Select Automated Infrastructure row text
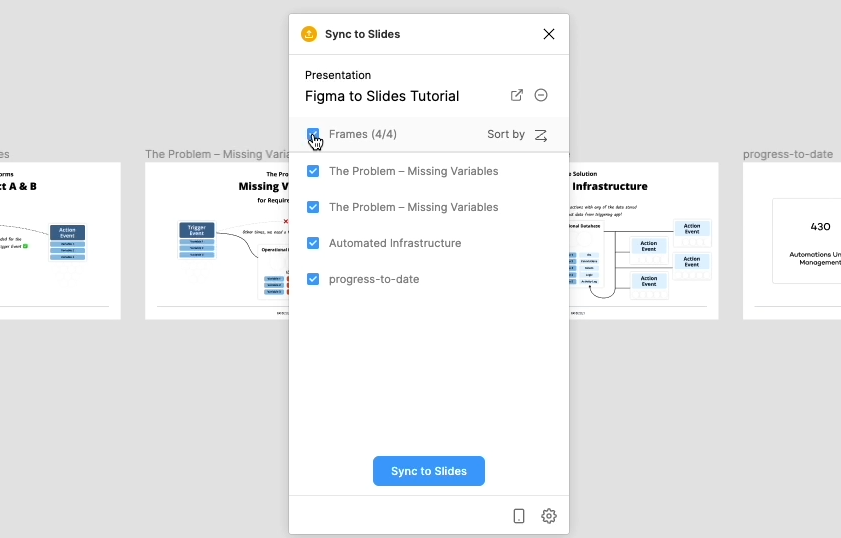This screenshot has width=841, height=538. coord(395,243)
